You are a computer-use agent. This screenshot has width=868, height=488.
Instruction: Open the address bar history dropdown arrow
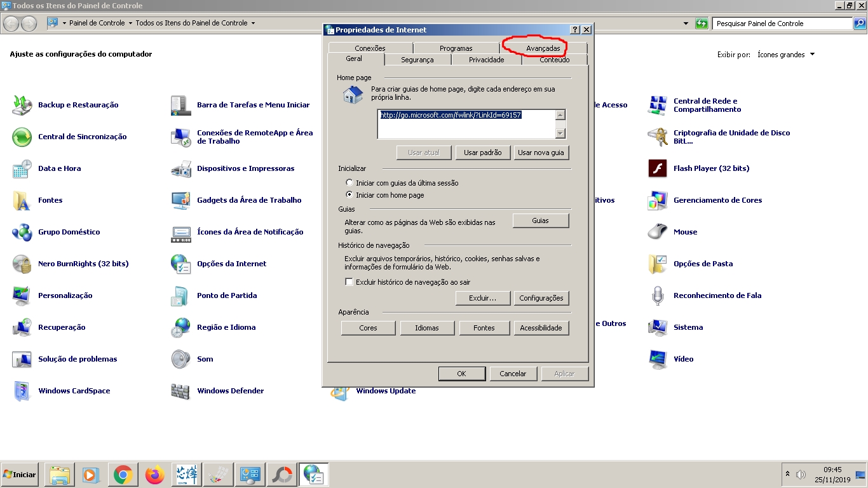[686, 24]
